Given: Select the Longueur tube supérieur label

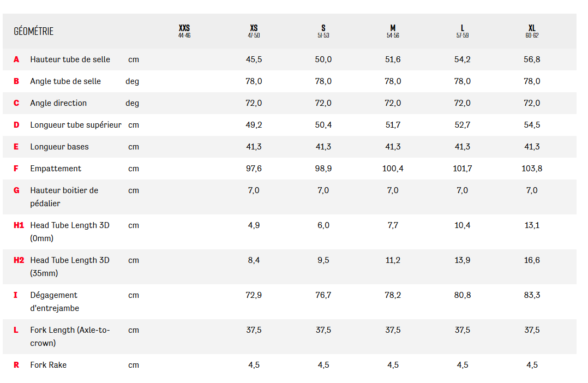Looking at the screenshot, I should pyautogui.click(x=76, y=125).
